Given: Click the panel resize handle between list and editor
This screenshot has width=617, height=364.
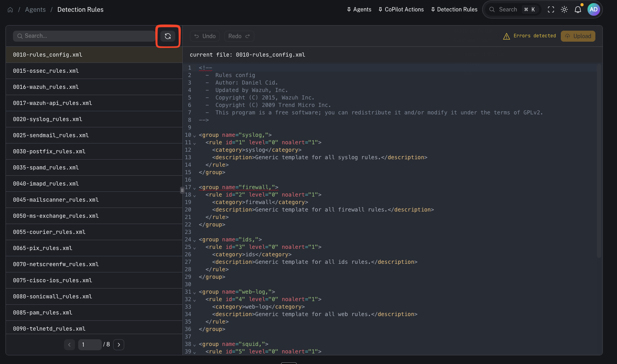Looking at the screenshot, I should pos(182,190).
